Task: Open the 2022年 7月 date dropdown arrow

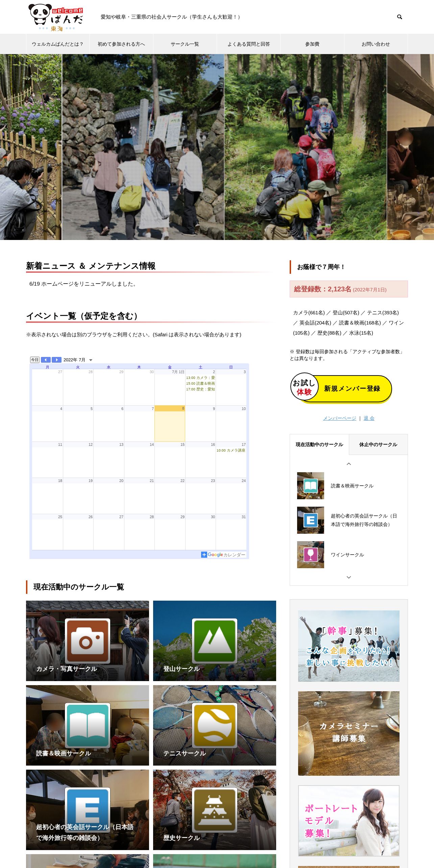Action: 91,360
